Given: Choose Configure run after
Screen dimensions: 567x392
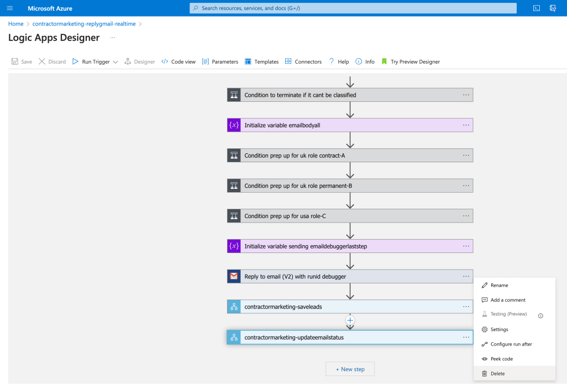Looking at the screenshot, I should pyautogui.click(x=514, y=344).
